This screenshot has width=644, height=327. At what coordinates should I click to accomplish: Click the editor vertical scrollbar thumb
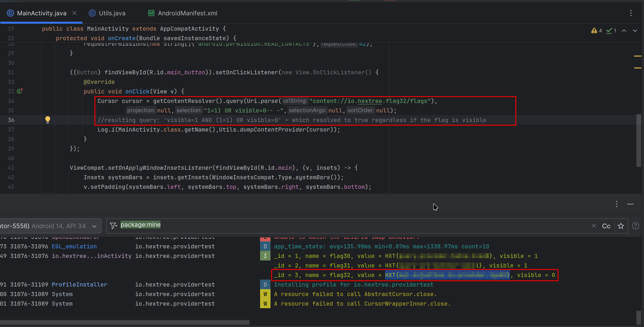[639, 141]
